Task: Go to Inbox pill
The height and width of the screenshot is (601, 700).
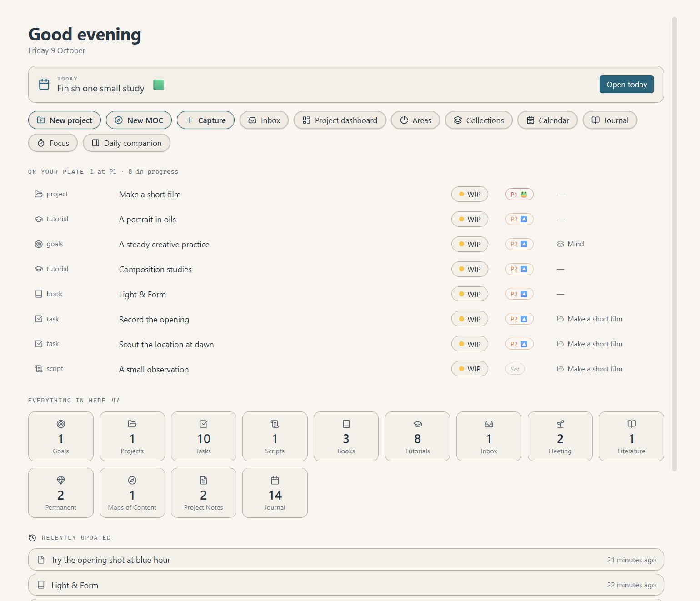Action: 264,120
